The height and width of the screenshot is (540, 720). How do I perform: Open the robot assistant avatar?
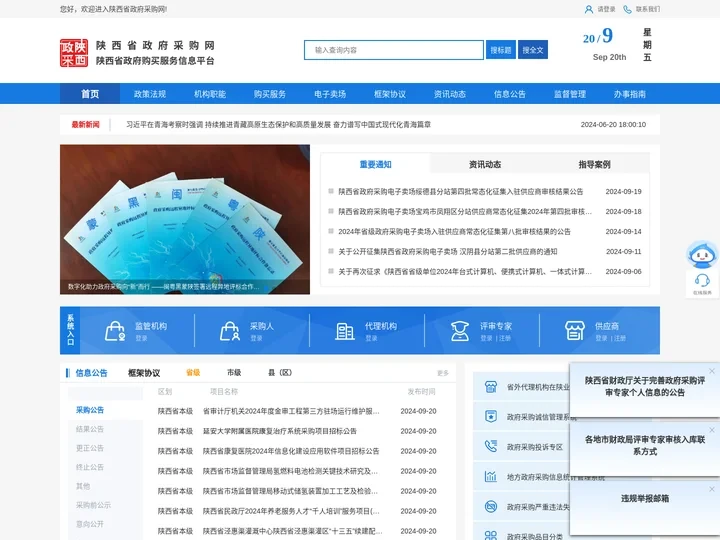pyautogui.click(x=702, y=254)
